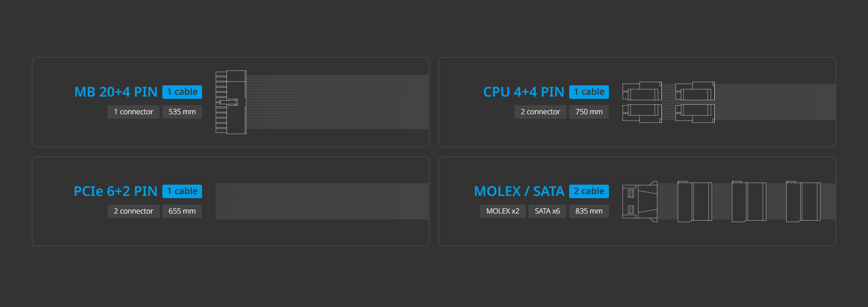Click the 24-pin motherboard connector illustration
The width and height of the screenshot is (868, 307).
tap(231, 102)
